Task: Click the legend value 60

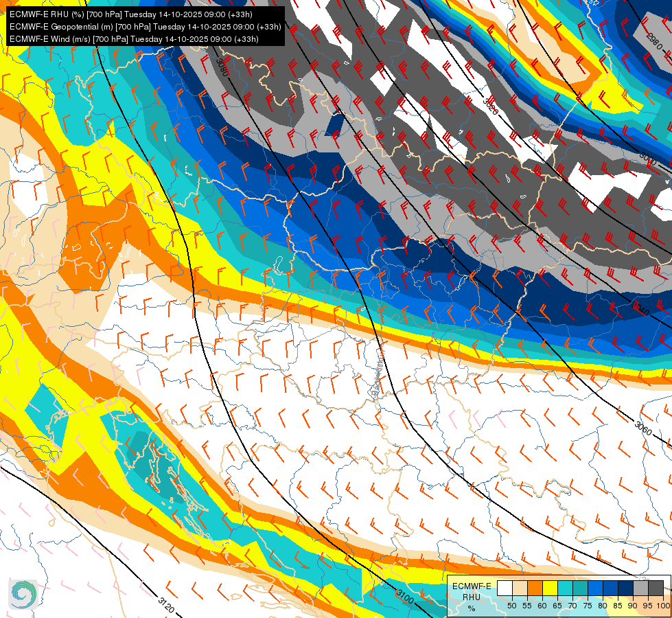Action: [x=542, y=606]
